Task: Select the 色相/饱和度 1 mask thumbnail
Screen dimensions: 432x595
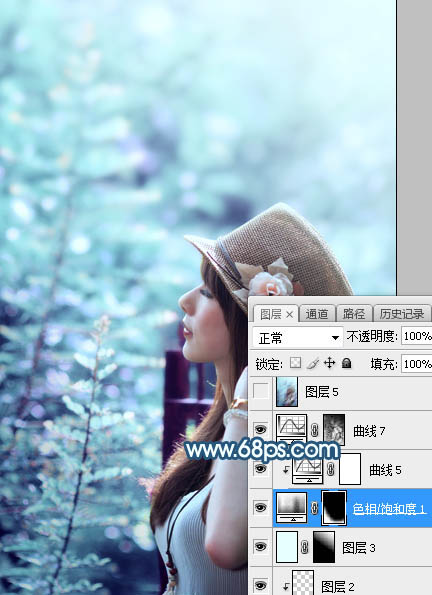Action: coord(334,508)
